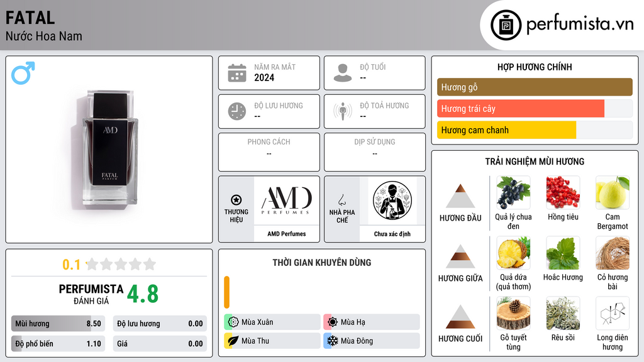644x362 pixels.
Task: Click the Mùa Hạ sun icon
Action: pyautogui.click(x=332, y=322)
